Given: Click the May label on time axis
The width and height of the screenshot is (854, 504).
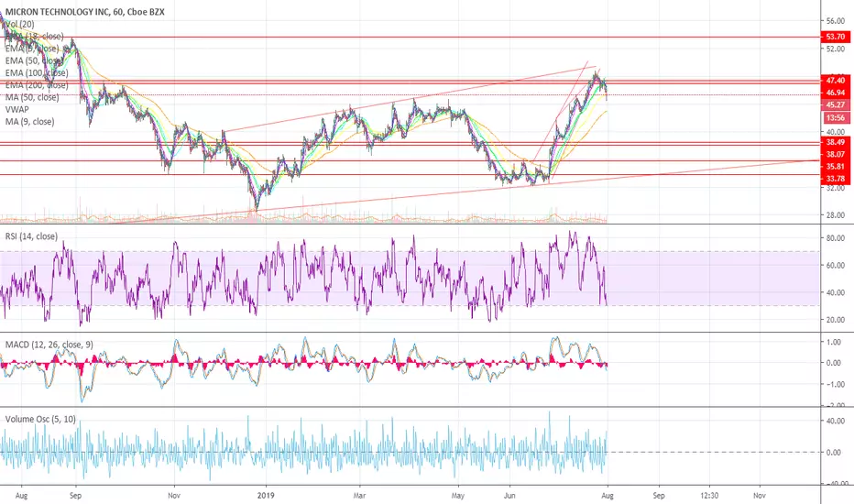Looking at the screenshot, I should (458, 496).
